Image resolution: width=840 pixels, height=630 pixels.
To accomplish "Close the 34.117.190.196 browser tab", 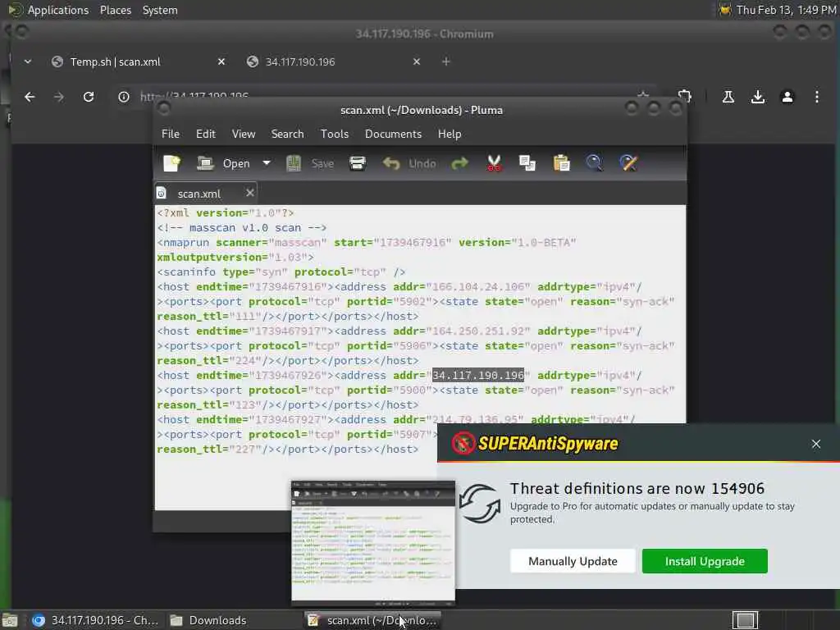I will tap(417, 62).
